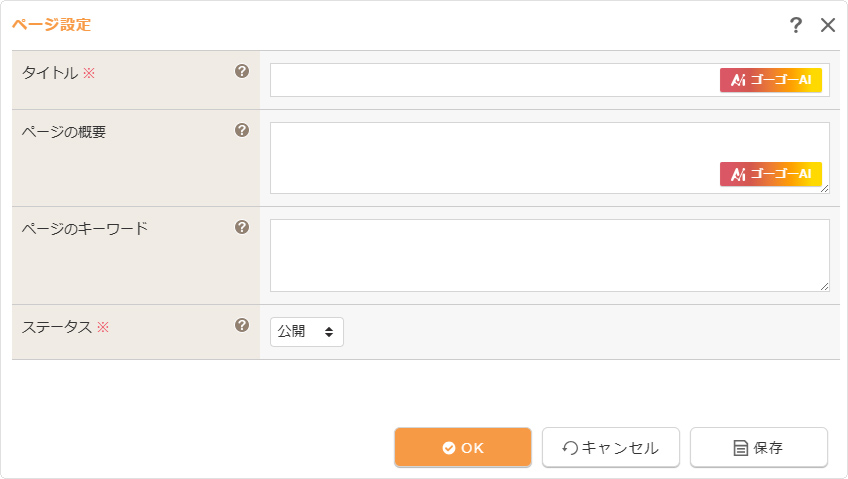Open the dialog help question mark

tap(796, 25)
